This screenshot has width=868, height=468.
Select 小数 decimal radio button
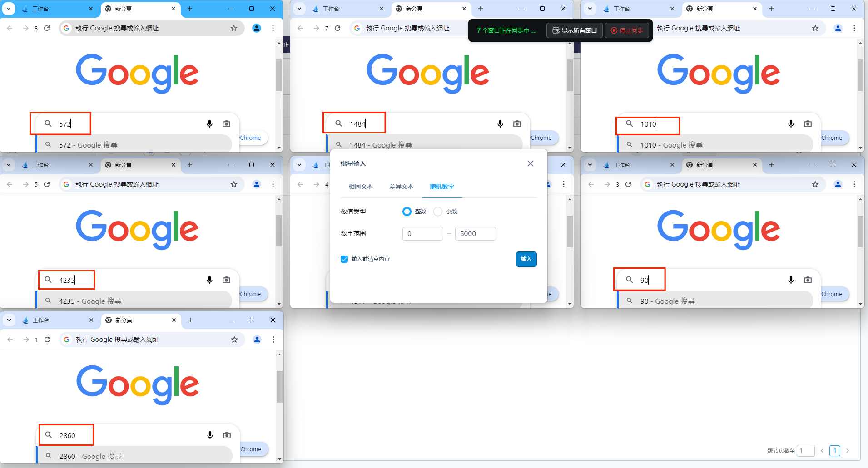click(438, 212)
